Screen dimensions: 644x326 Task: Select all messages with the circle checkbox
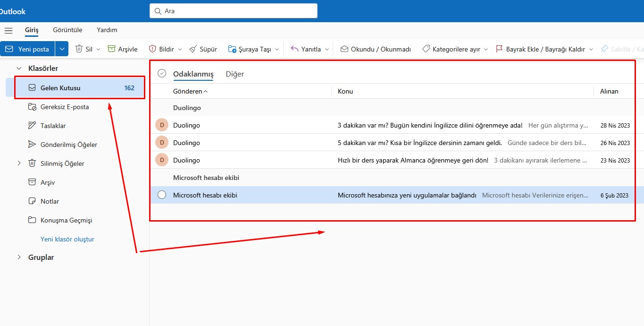pyautogui.click(x=162, y=74)
